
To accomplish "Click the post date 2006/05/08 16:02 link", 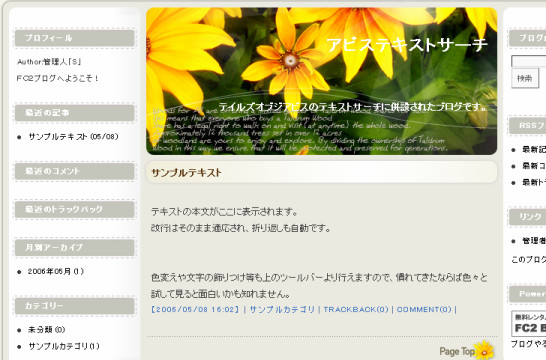I will click(195, 310).
